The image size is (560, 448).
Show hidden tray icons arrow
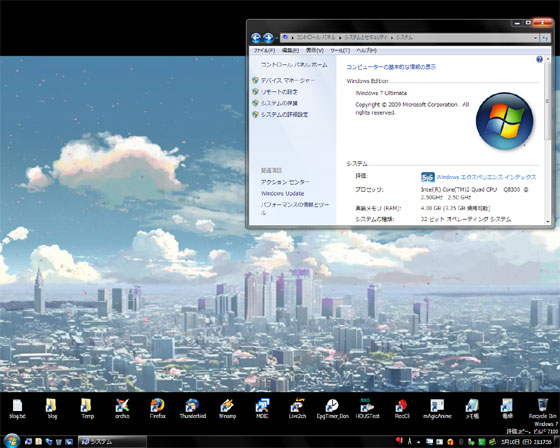pos(418,442)
